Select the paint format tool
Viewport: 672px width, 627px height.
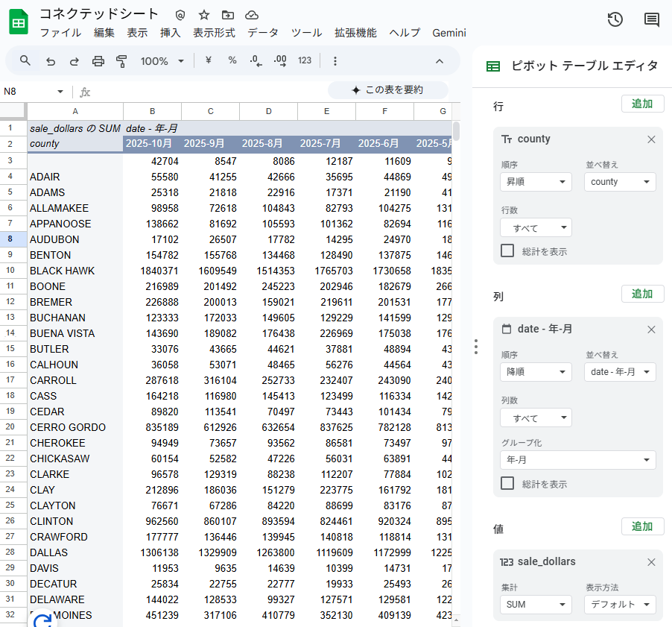pos(122,61)
